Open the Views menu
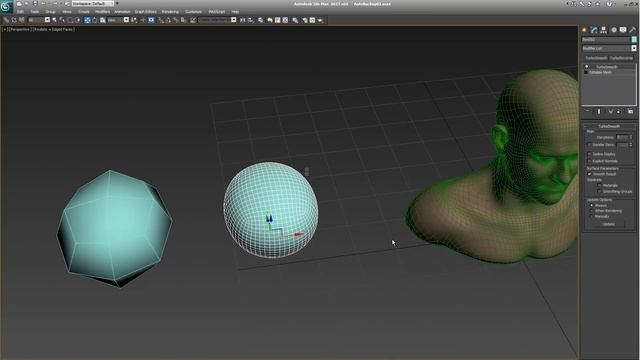640x360 pixels. click(67, 12)
